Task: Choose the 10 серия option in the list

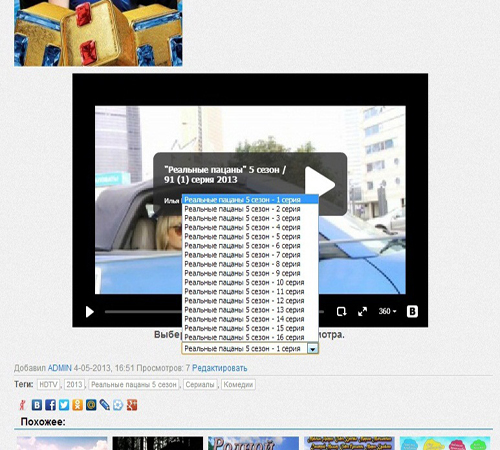Action: click(x=244, y=283)
